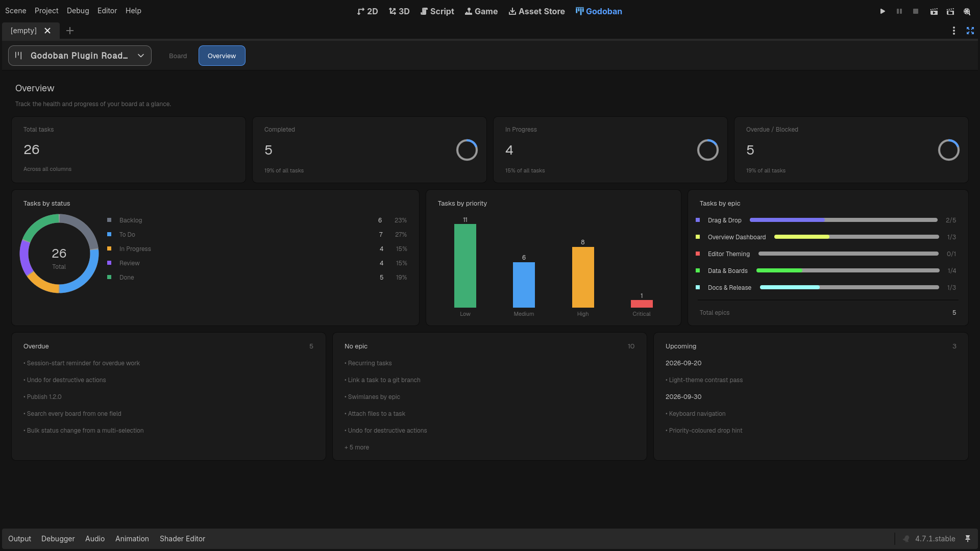Viewport: 980px width, 551px height.
Task: Click the Overview Dashboard epic progress bar
Action: (856, 237)
